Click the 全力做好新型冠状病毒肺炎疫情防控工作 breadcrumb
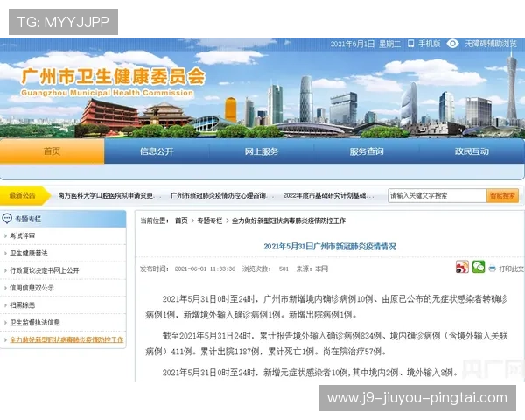525x420 pixels. [x=289, y=220]
